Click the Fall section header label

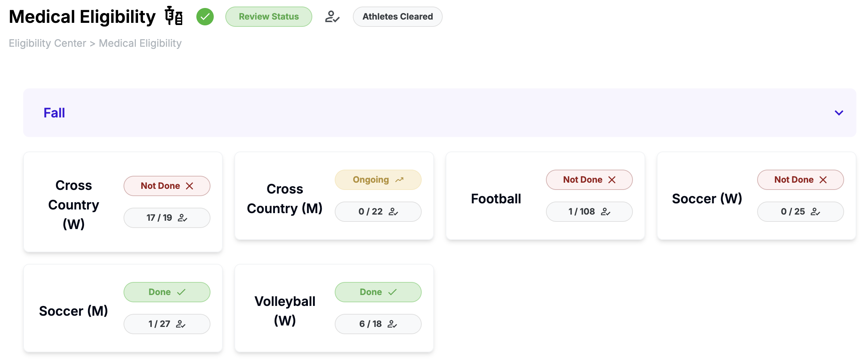[54, 113]
